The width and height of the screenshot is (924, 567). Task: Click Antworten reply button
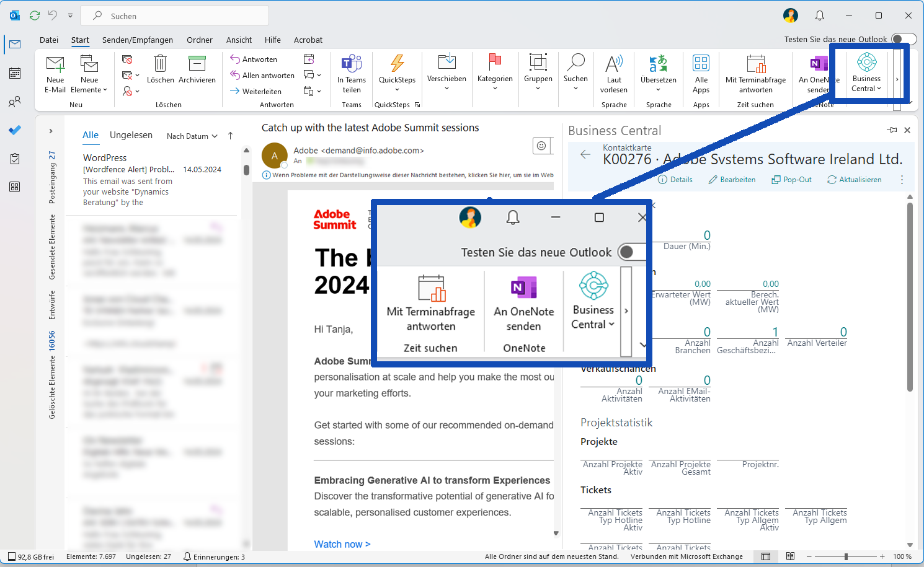254,59
